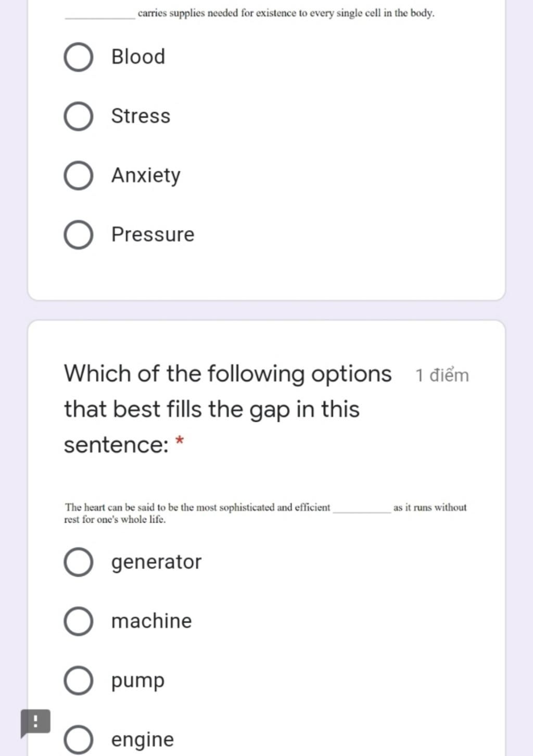Click the 'Pressure' answer label text
The height and width of the screenshot is (756, 533).
click(153, 234)
